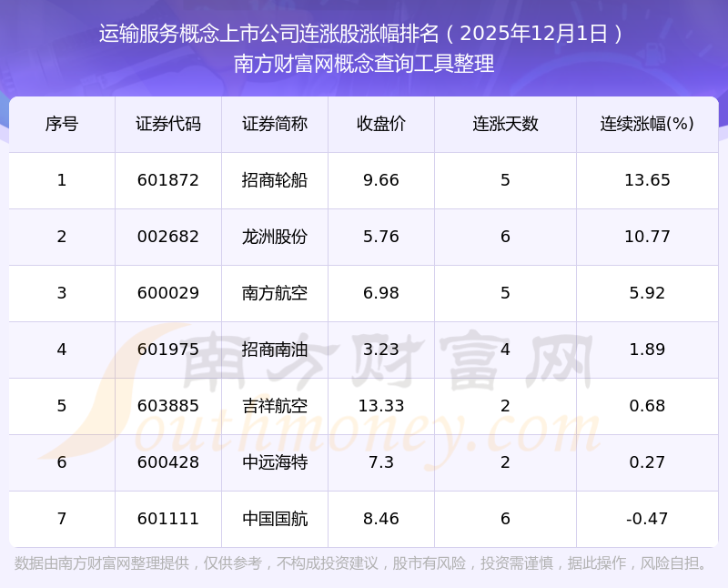Screen dimensions: 728x588
Task: Click closing price 7.3
Action: 381,462
